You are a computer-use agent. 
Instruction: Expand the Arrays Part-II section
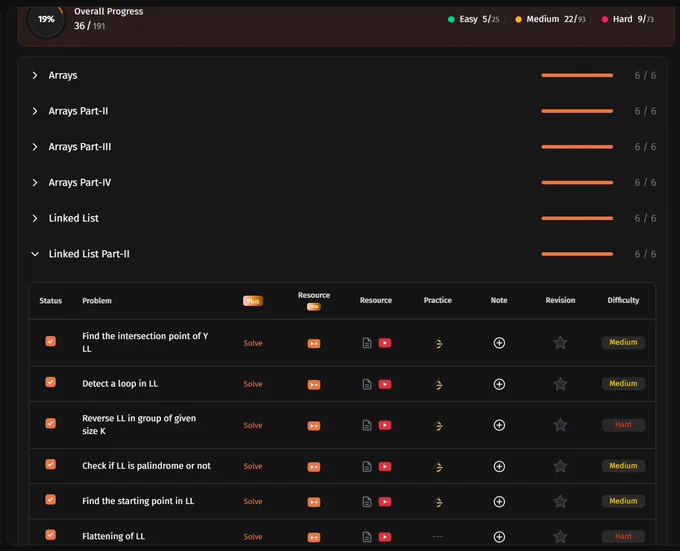click(x=35, y=111)
